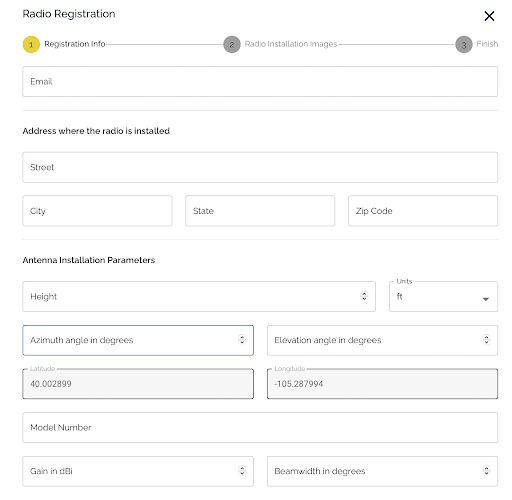Viewport: 512px width, 500px height.
Task: Close the Radio Registration dialog
Action: pos(489,16)
